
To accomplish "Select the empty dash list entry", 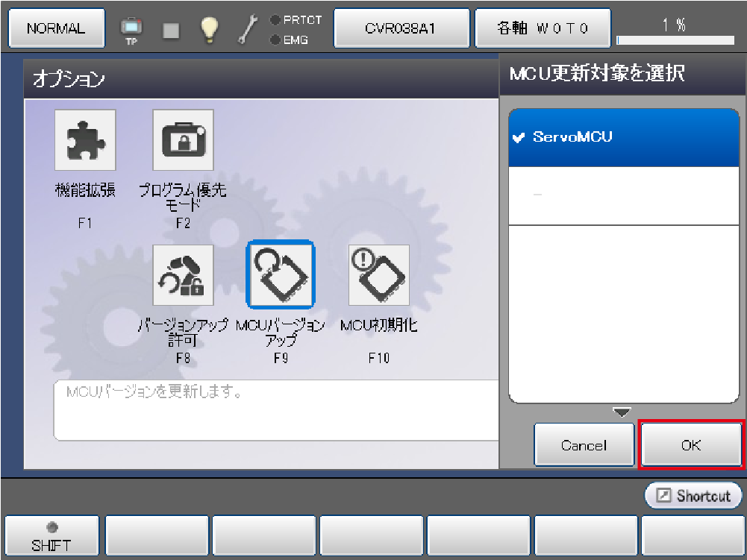I will (x=623, y=195).
